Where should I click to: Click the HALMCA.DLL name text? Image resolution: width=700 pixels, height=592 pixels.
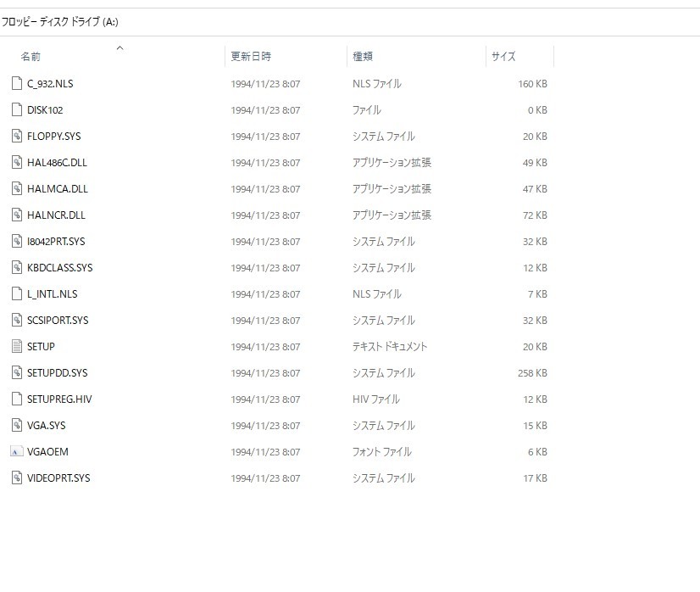pyautogui.click(x=58, y=189)
